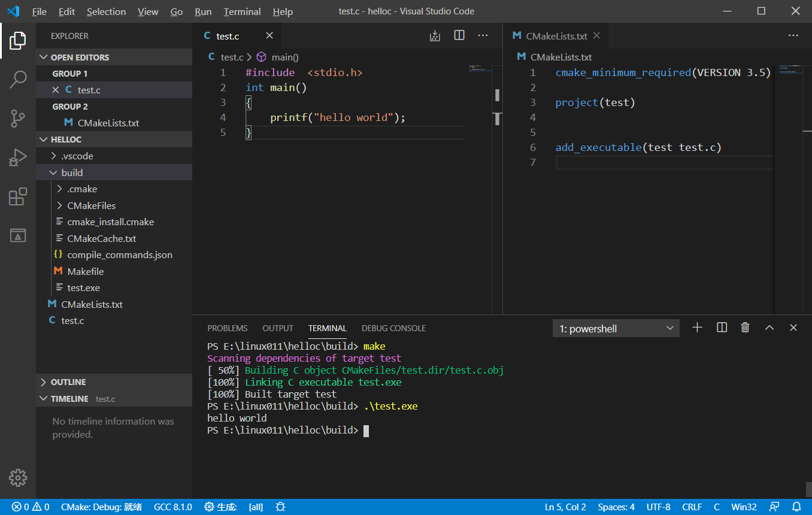Viewport: 812px width, 515px height.
Task: Click the errors and warnings status icon
Action: tap(30, 507)
